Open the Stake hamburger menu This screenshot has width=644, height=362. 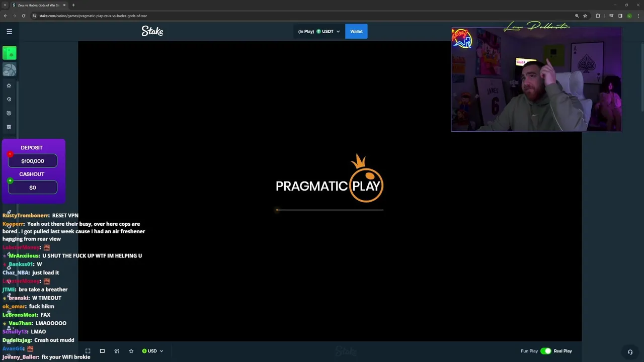click(9, 31)
